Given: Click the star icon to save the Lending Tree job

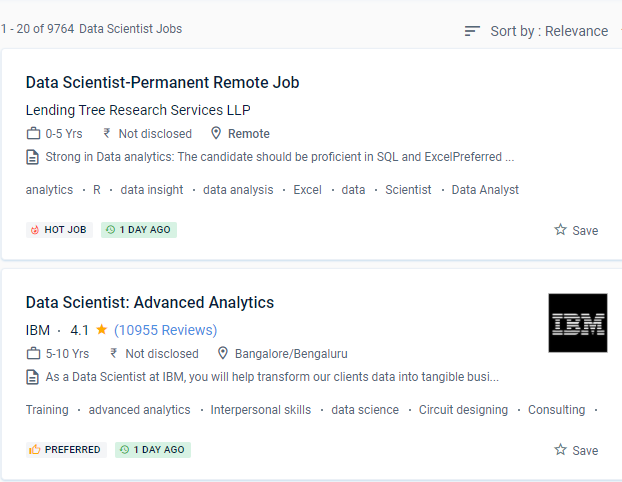Looking at the screenshot, I should (560, 230).
